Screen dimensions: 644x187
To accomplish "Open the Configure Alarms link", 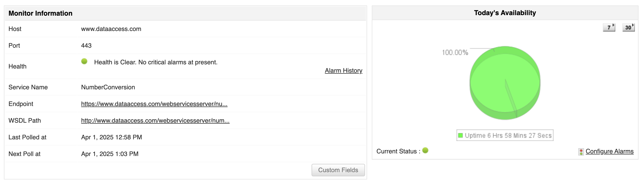I will (x=609, y=151).
